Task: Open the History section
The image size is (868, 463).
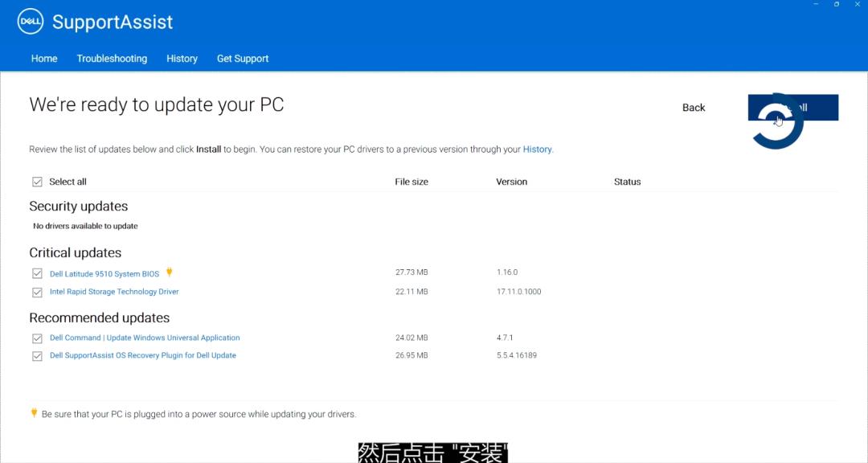Action: [x=182, y=58]
